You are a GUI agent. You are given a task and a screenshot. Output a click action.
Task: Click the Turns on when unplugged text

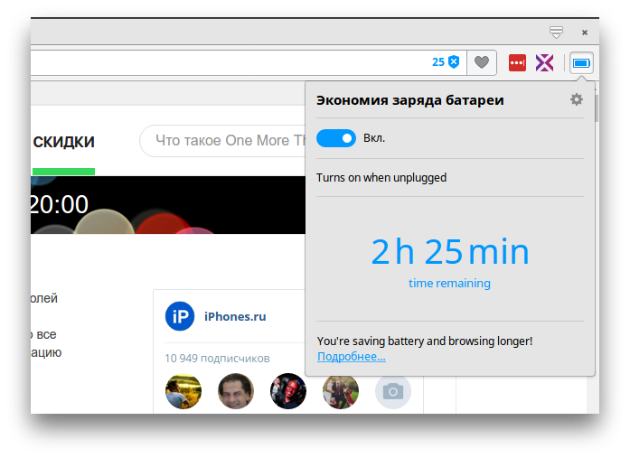click(x=381, y=178)
